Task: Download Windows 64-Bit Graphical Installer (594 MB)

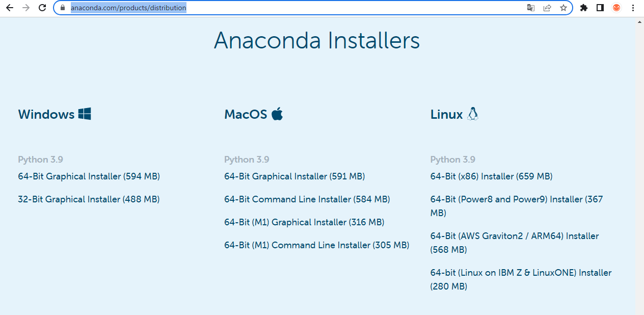Action: [x=89, y=176]
